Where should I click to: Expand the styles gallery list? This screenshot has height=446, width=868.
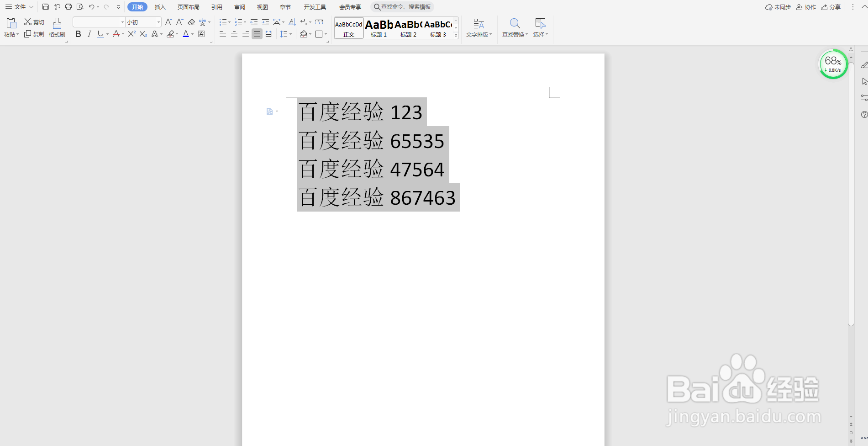(456, 35)
